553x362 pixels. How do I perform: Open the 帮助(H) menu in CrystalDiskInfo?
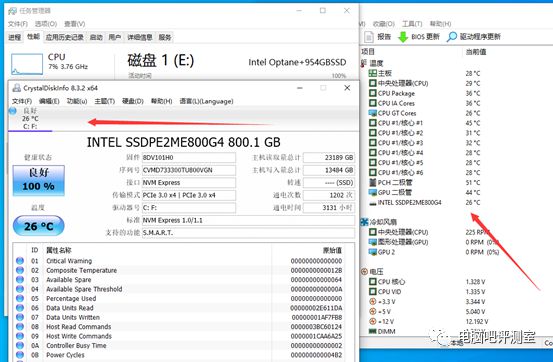pos(162,101)
